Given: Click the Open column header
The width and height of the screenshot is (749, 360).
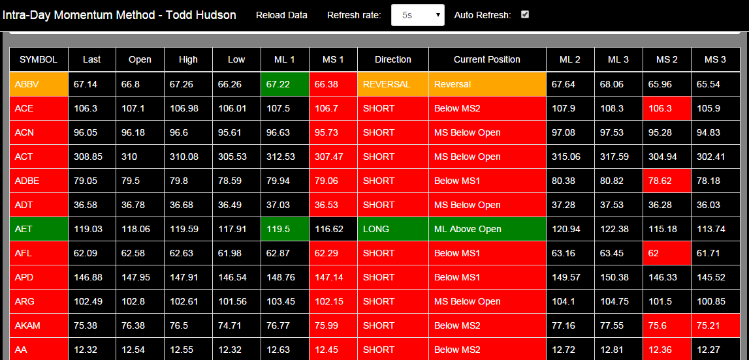Looking at the screenshot, I should (x=140, y=60).
